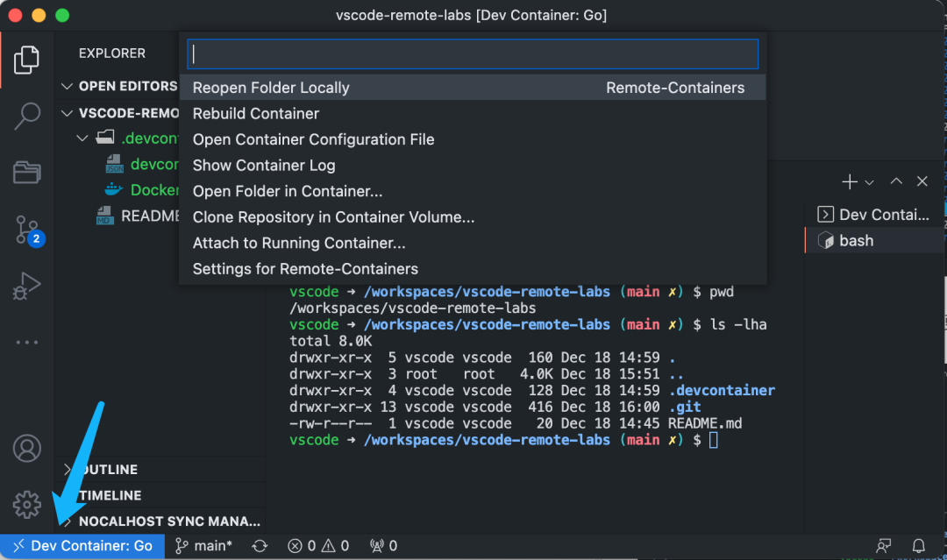This screenshot has width=947, height=560.
Task: Close the terminal panel
Action: point(922,181)
